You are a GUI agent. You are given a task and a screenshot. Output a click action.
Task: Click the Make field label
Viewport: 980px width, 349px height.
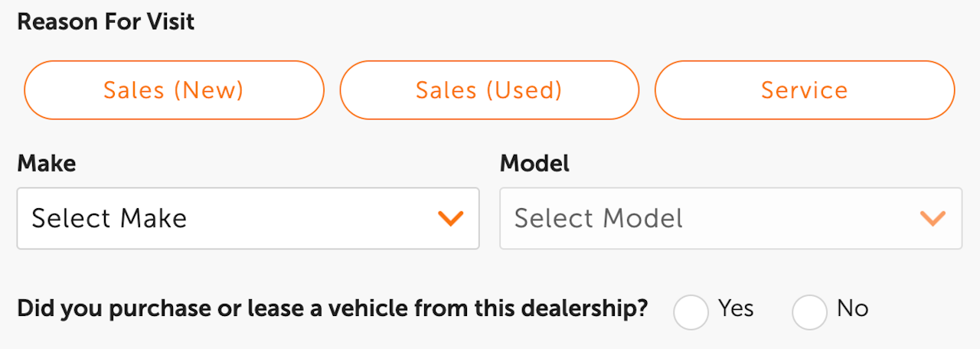pyautogui.click(x=46, y=163)
